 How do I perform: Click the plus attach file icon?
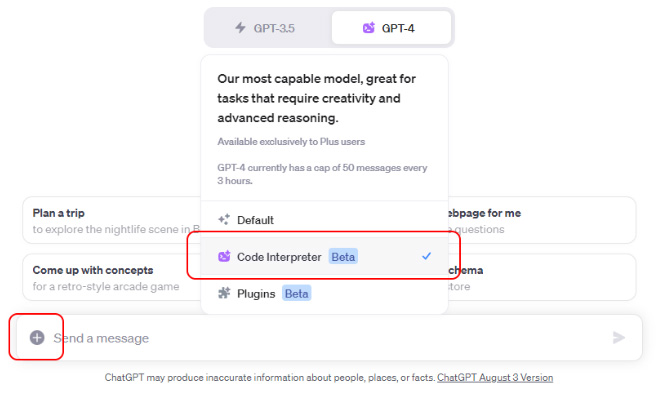click(37, 337)
